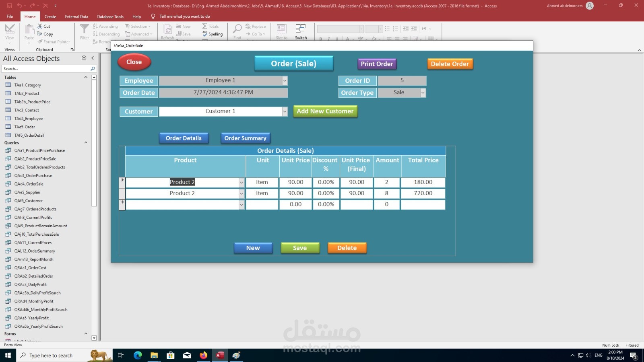Open Product dropdown in 180.00 total row
Image resolution: width=644 pixels, height=362 pixels.
242,182
